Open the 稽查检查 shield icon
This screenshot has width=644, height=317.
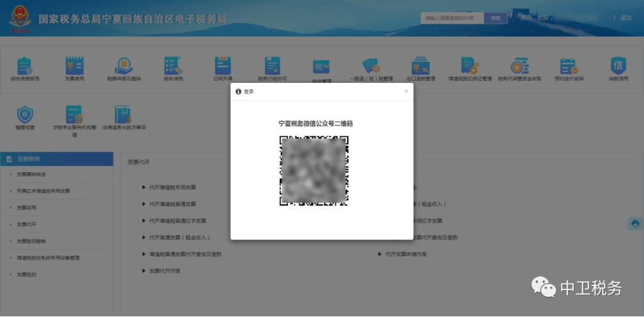[x=25, y=114]
